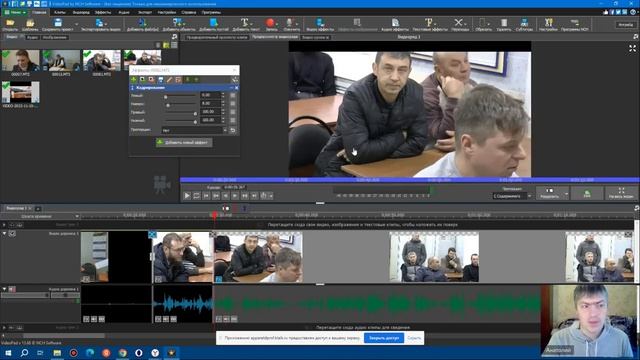640x360 pixels.
Task: Open the Клипы menu tab
Action: pyautogui.click(x=60, y=12)
